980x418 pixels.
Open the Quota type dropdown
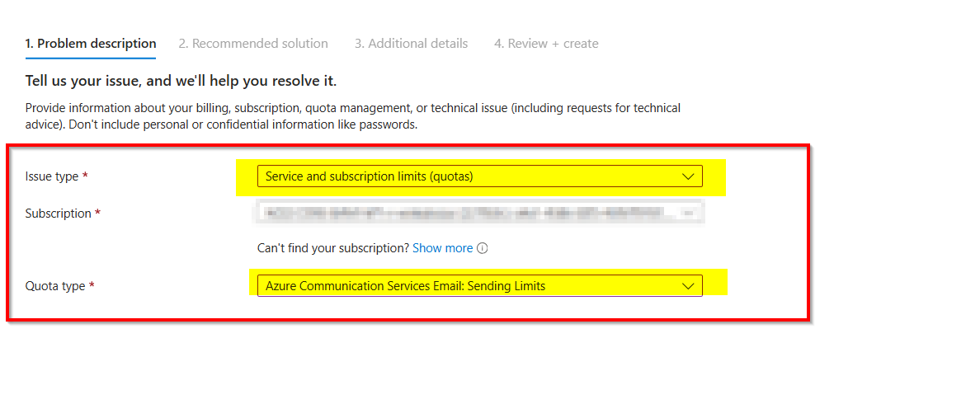click(x=480, y=286)
